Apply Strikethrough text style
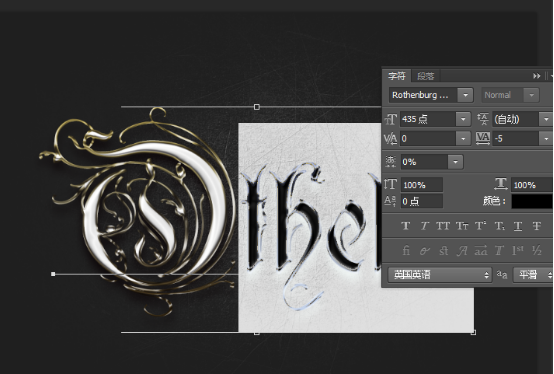 [x=537, y=226]
